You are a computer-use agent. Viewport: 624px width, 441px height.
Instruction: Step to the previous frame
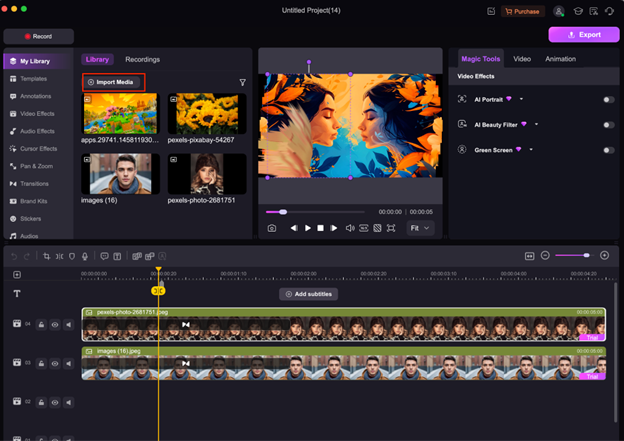294,228
